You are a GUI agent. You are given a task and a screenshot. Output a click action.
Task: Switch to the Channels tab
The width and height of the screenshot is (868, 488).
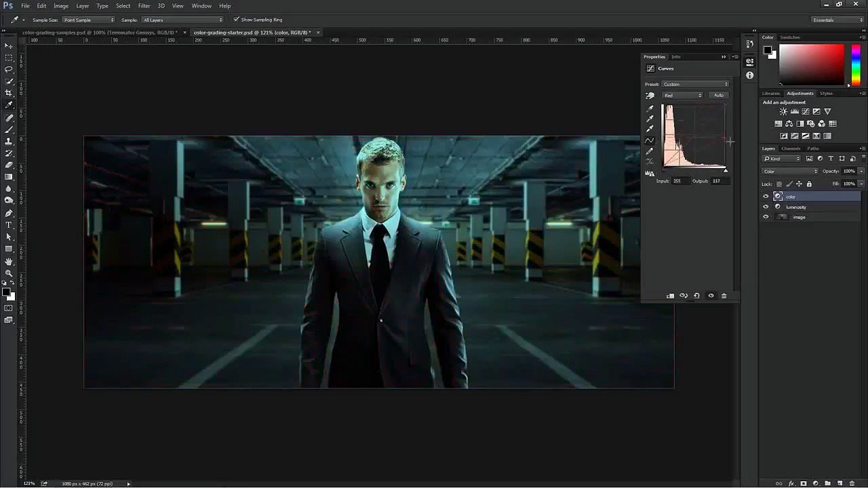tap(791, 148)
